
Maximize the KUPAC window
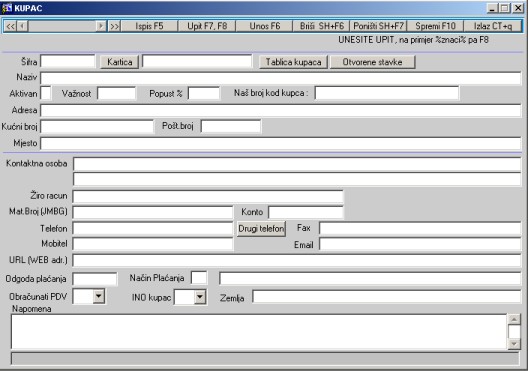504,8
